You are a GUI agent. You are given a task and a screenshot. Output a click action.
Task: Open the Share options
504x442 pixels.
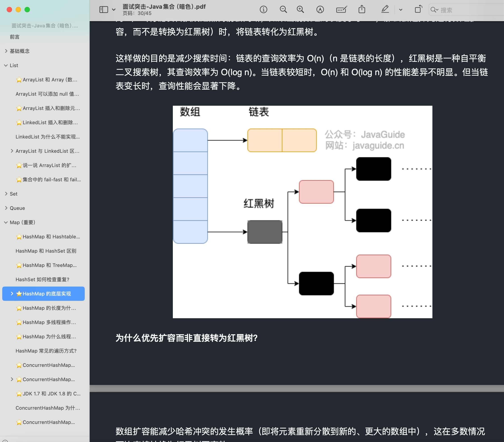[362, 9]
